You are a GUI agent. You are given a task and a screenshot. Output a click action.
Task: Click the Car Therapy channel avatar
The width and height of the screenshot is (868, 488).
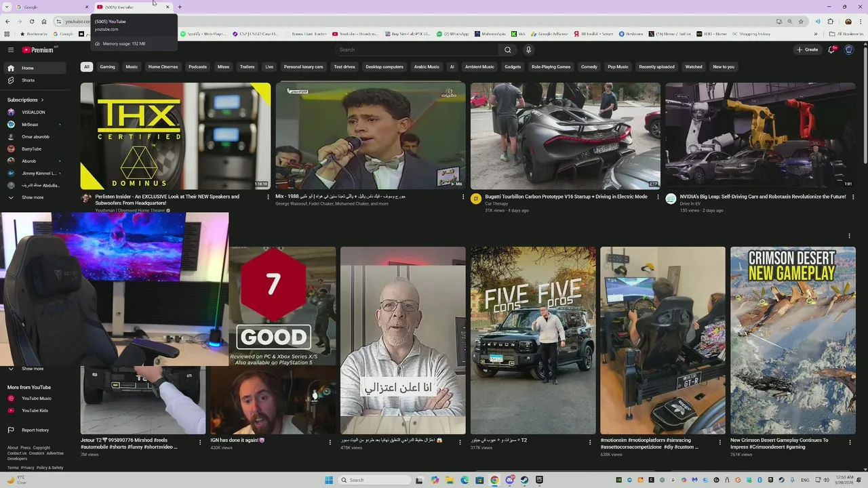476,199
